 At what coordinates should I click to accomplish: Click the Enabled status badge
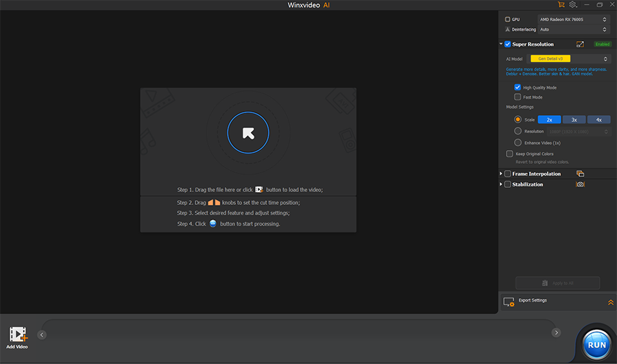pos(602,44)
